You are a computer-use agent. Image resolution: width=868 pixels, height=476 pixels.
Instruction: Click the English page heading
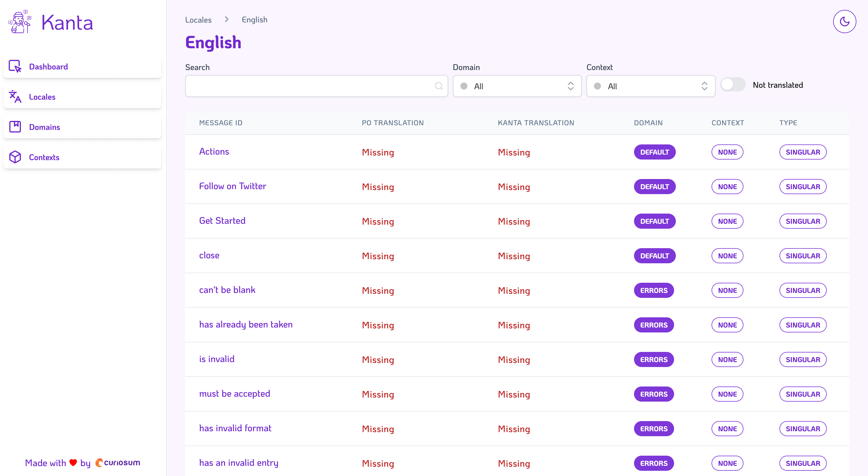[x=213, y=43]
